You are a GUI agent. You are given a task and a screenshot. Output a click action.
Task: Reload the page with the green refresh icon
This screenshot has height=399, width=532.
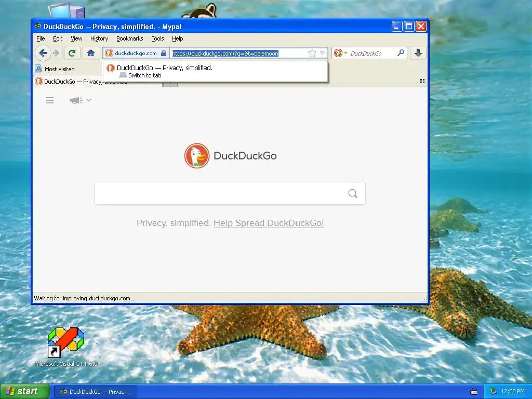[72, 53]
